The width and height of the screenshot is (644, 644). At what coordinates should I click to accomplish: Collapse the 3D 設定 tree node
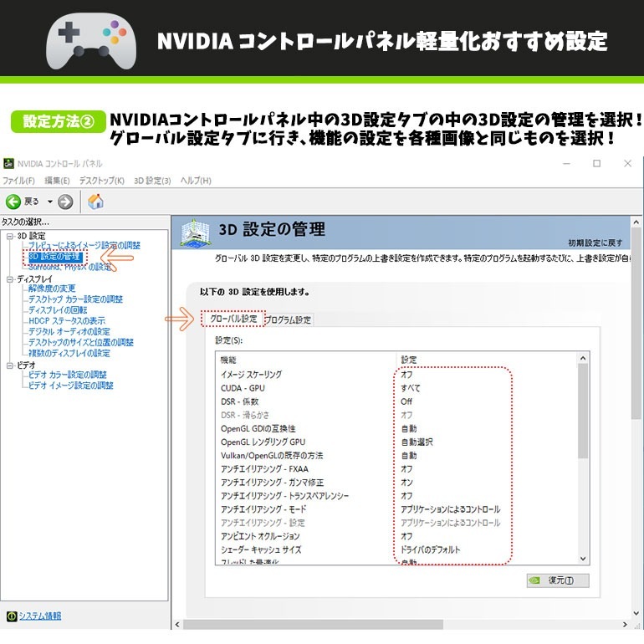tap(10, 236)
